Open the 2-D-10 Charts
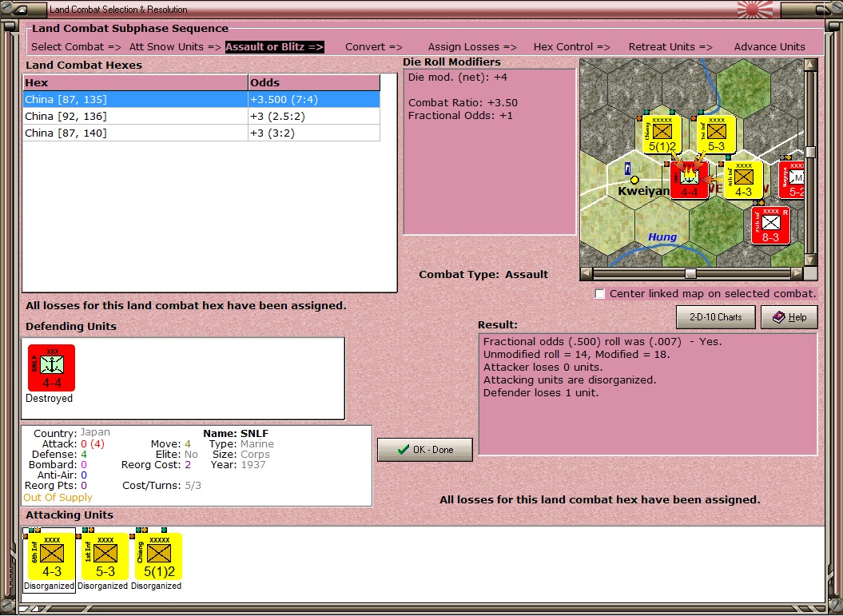 715,317
